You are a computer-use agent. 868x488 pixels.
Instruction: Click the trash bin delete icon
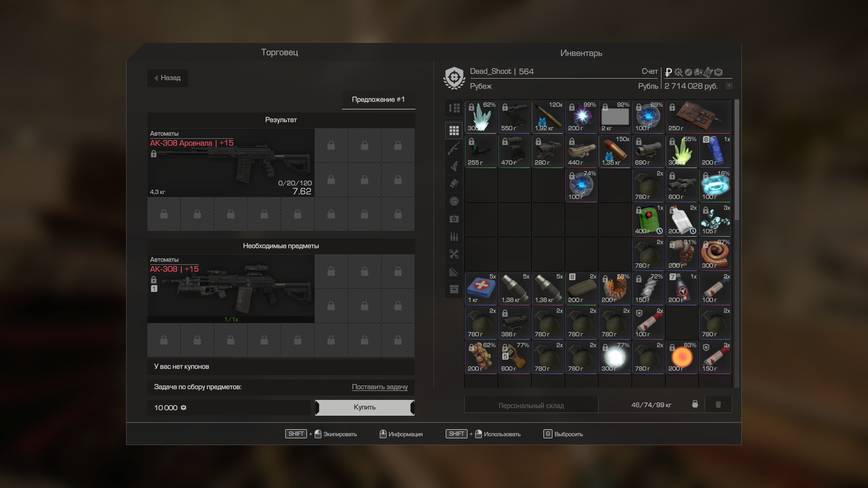718,404
